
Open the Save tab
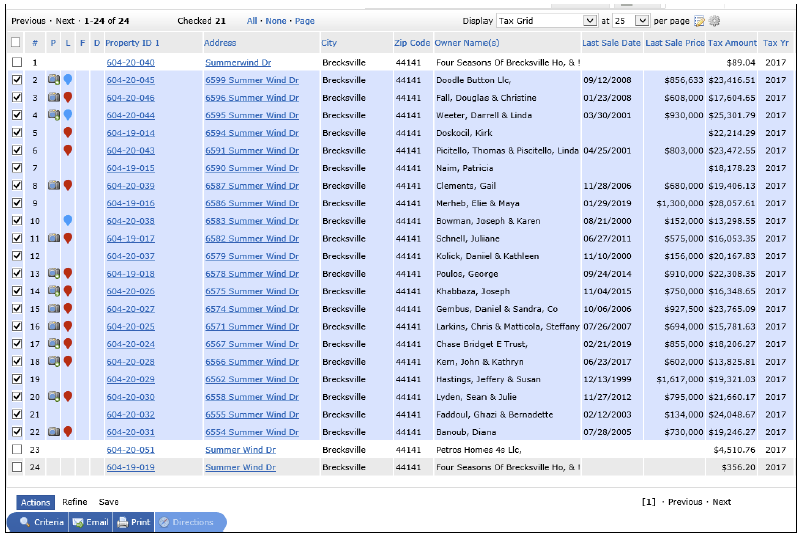pyautogui.click(x=109, y=502)
